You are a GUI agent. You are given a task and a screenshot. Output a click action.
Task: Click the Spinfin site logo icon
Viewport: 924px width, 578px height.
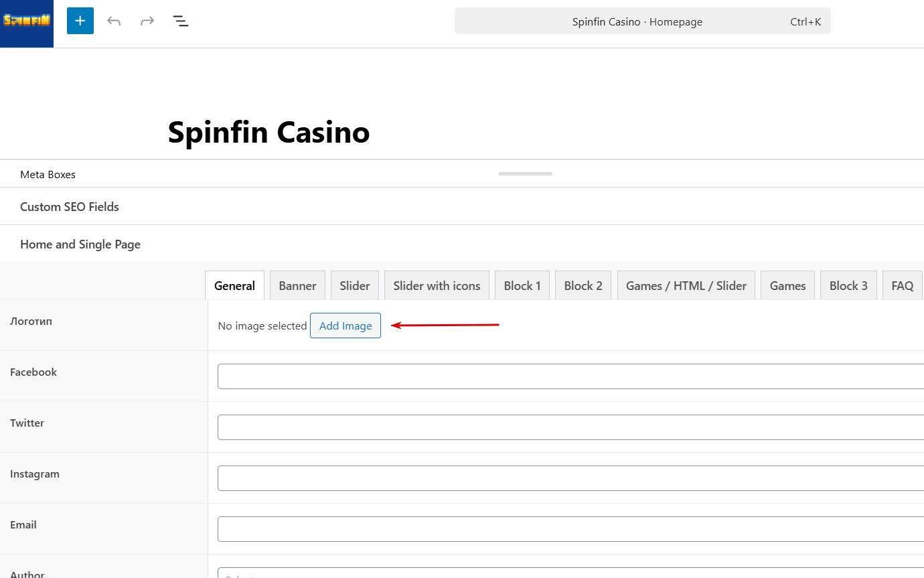point(27,21)
